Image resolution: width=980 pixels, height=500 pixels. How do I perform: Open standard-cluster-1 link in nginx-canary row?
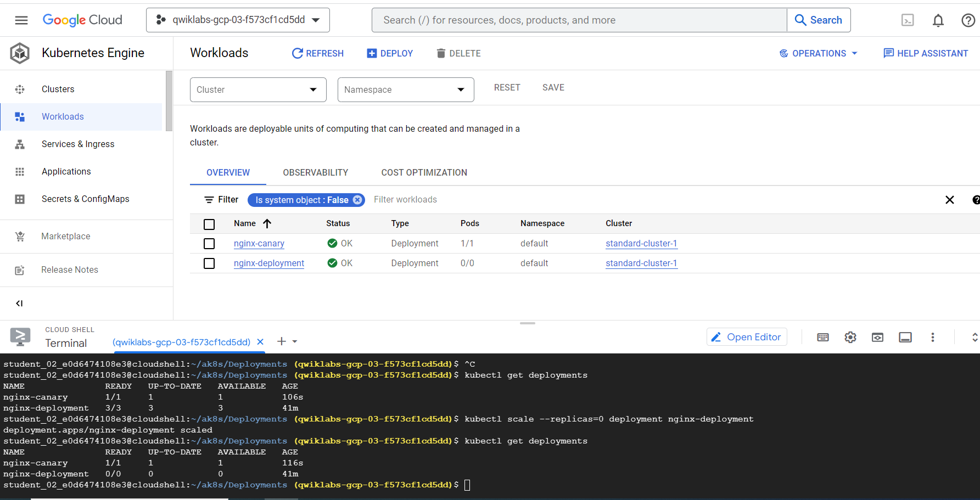tap(641, 243)
